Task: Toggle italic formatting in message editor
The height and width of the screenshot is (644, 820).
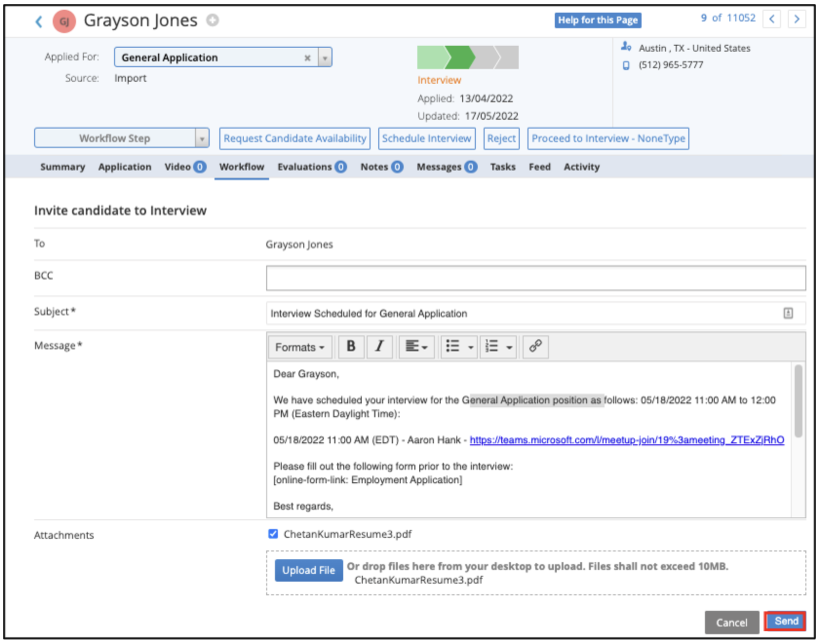Action: pyautogui.click(x=380, y=346)
